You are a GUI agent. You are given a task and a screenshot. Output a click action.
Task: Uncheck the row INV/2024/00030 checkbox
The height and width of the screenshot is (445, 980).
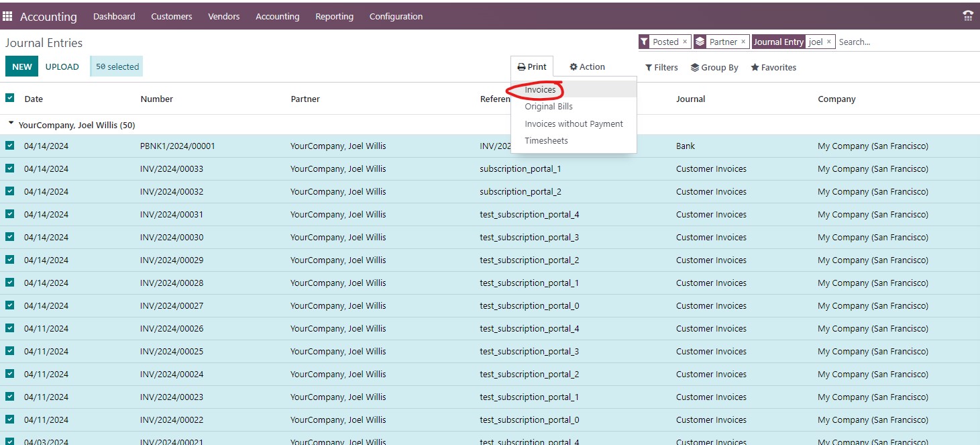[x=9, y=237]
